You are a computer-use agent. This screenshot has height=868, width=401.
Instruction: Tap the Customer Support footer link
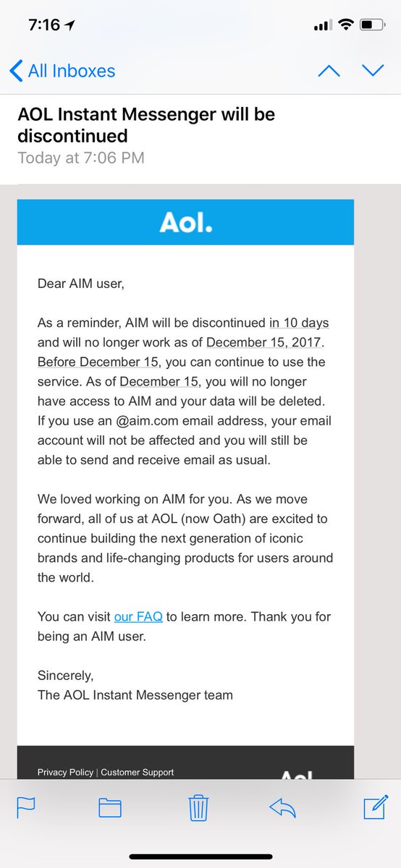click(x=138, y=772)
